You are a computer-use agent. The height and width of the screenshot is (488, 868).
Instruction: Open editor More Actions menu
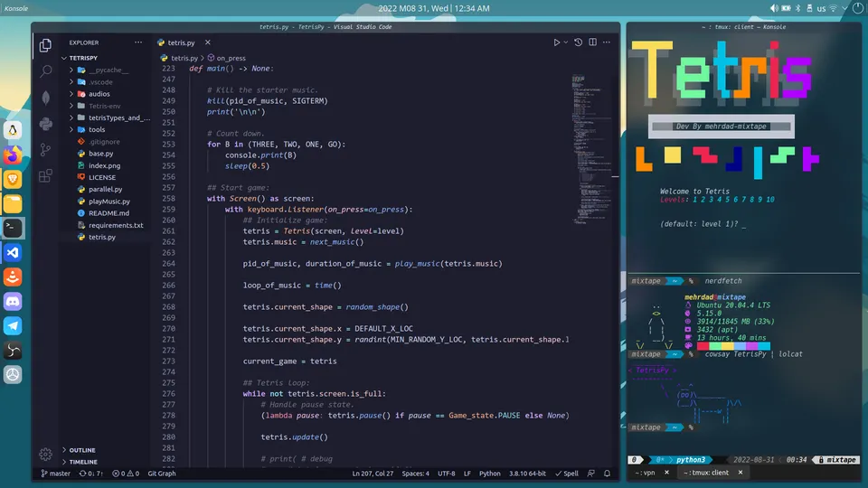(607, 42)
